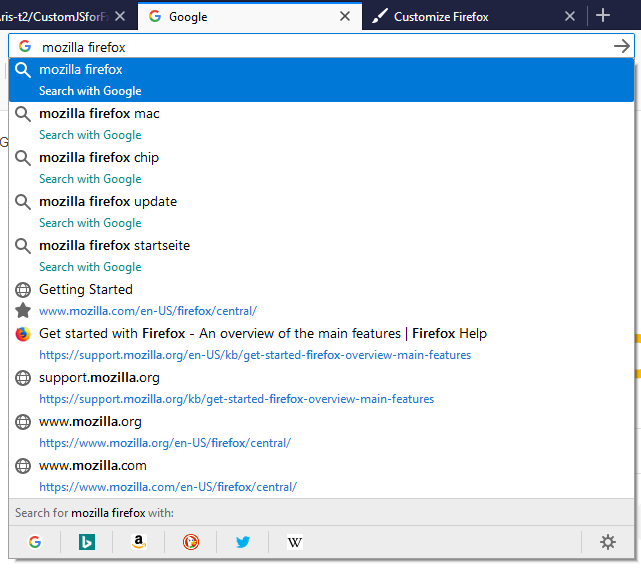Search mozilla firefox with Google one-off icon

click(x=35, y=542)
